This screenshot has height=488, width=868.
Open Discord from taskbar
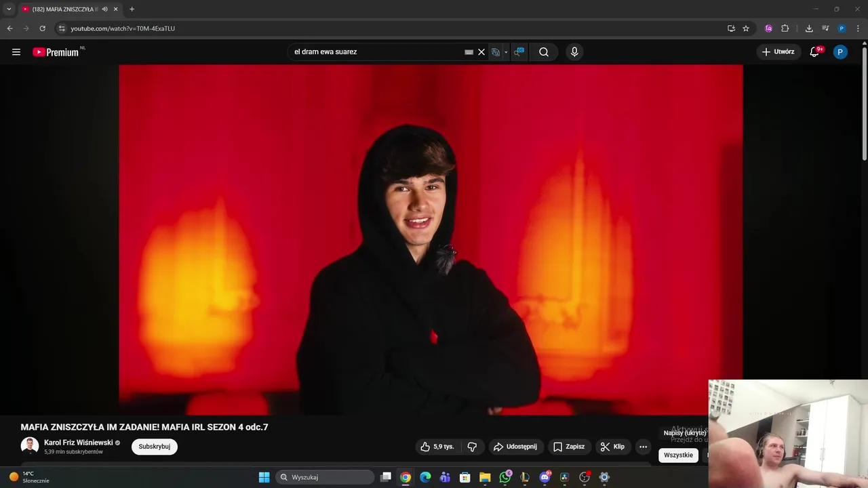point(545,477)
